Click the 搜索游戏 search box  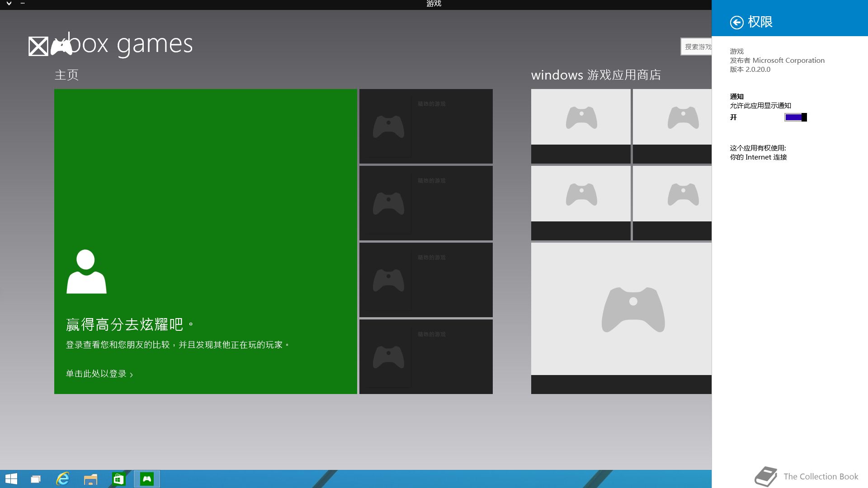(x=696, y=47)
